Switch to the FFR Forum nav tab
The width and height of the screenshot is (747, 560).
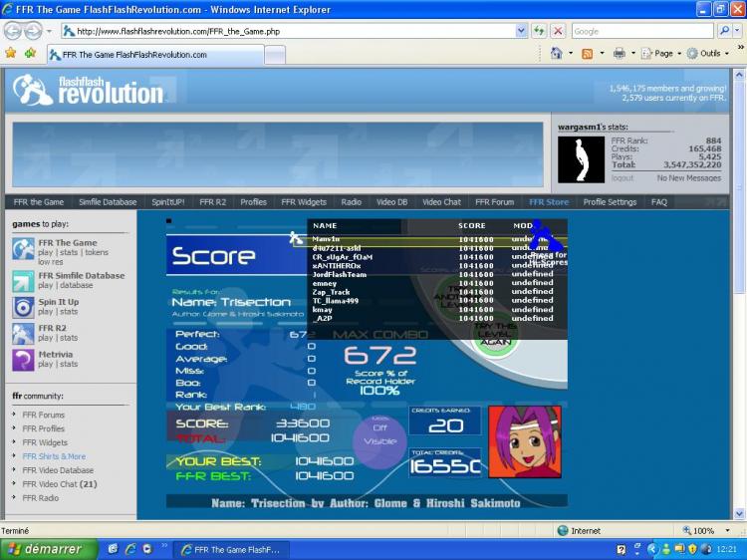click(495, 202)
